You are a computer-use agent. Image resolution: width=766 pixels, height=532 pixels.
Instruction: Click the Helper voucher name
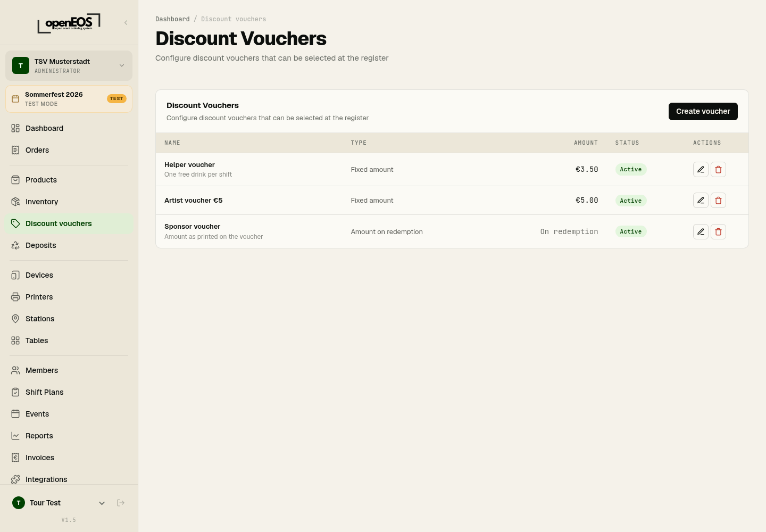tap(189, 165)
